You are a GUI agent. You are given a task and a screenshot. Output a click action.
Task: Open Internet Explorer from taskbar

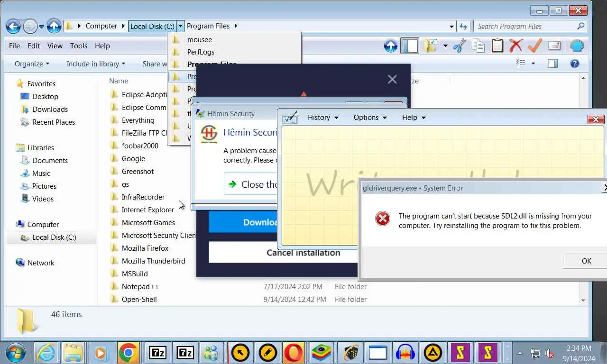pyautogui.click(x=46, y=353)
